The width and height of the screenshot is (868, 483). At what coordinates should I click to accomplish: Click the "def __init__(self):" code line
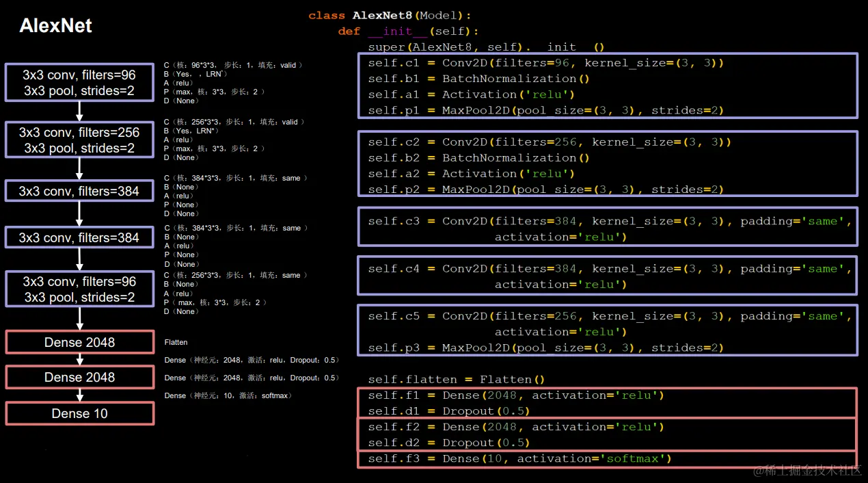(x=408, y=31)
